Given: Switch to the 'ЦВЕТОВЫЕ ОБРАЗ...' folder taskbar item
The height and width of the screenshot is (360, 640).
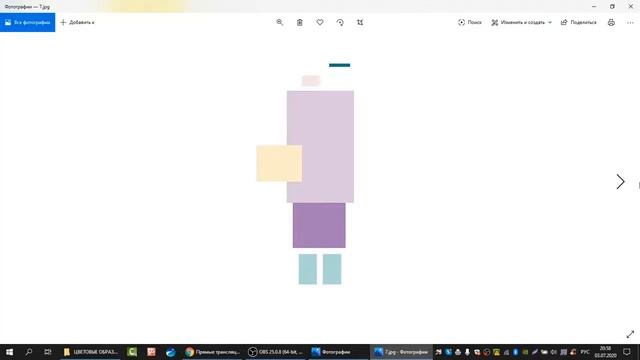Looking at the screenshot, I should (91, 352).
